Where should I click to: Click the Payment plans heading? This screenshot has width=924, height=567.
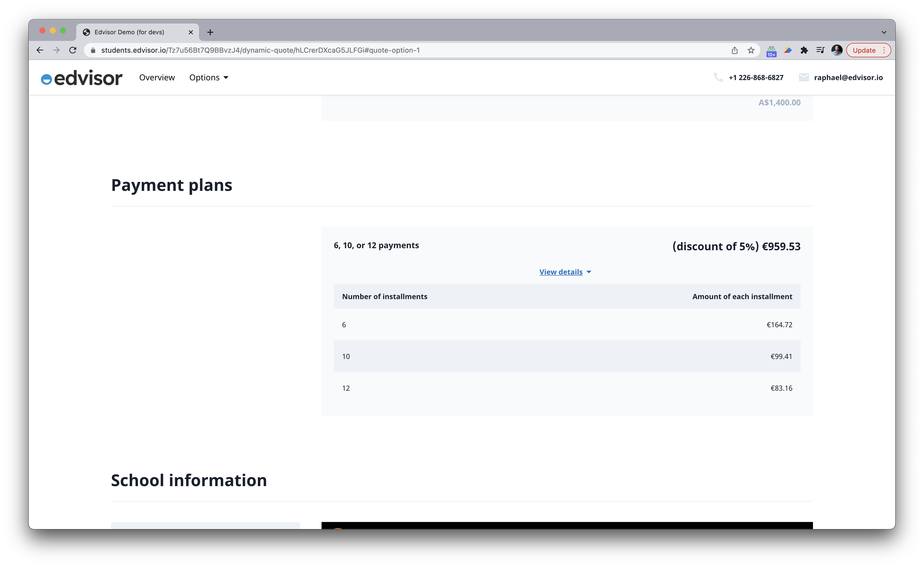tap(172, 185)
